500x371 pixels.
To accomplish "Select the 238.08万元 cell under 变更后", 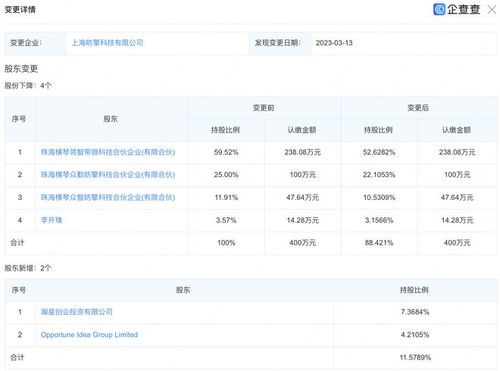I will (457, 152).
